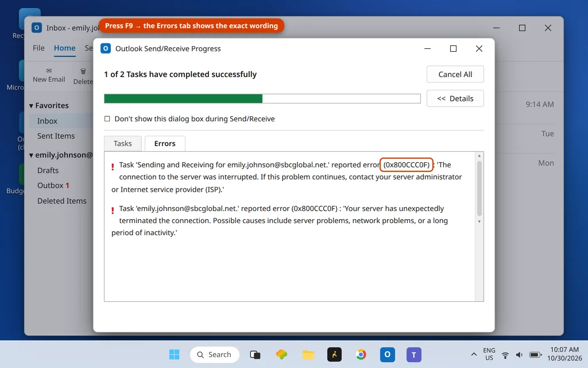Screen dimensions: 588x368
Task: Open the Drafts folder
Action: click(x=48, y=170)
